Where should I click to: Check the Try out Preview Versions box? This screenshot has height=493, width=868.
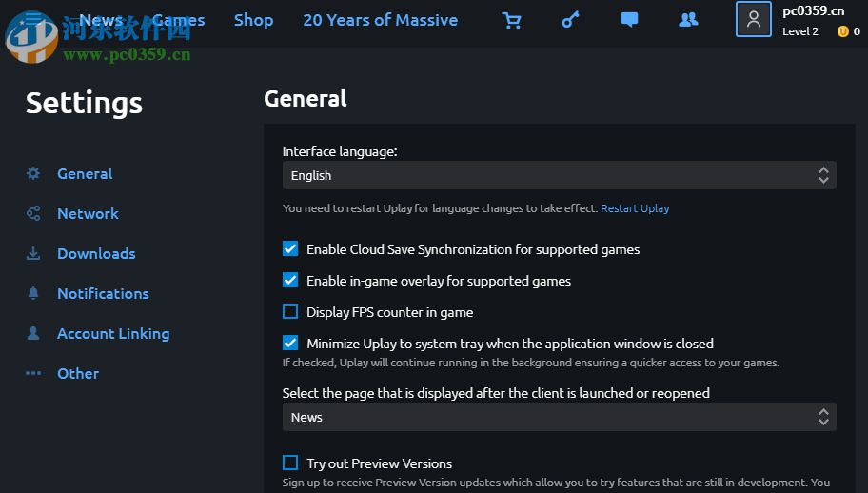(x=290, y=463)
